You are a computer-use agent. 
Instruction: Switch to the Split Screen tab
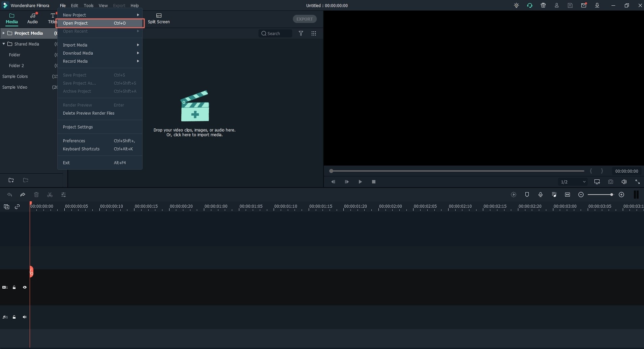[x=159, y=19]
